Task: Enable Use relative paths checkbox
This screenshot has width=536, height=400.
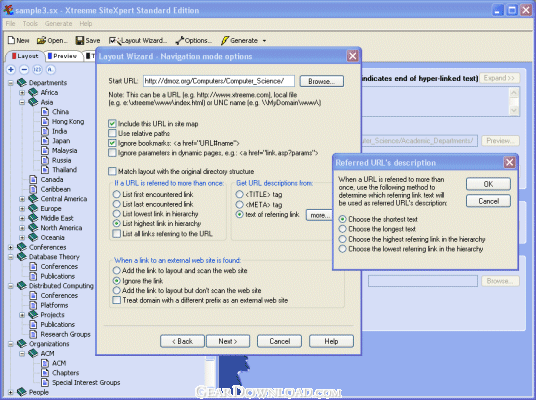Action: click(112, 133)
